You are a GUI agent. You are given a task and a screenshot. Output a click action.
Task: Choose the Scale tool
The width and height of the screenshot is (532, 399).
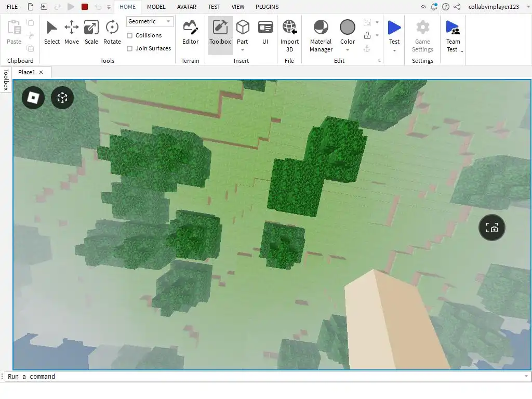91,32
